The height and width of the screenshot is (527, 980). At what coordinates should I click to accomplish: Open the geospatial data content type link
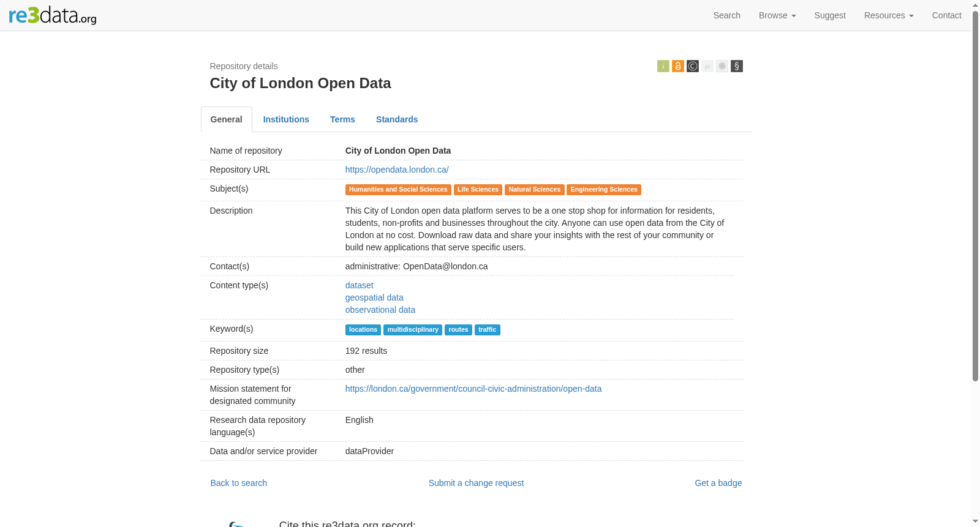[x=374, y=297]
